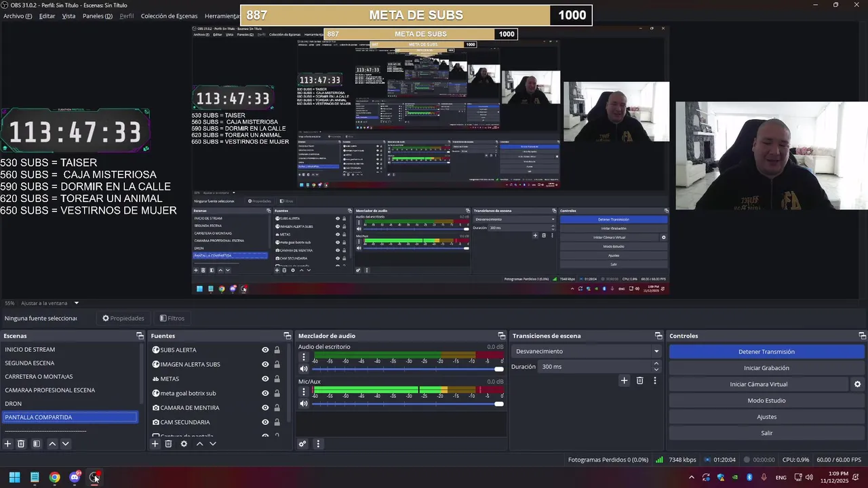Click Detener Transmisión button

(x=766, y=352)
